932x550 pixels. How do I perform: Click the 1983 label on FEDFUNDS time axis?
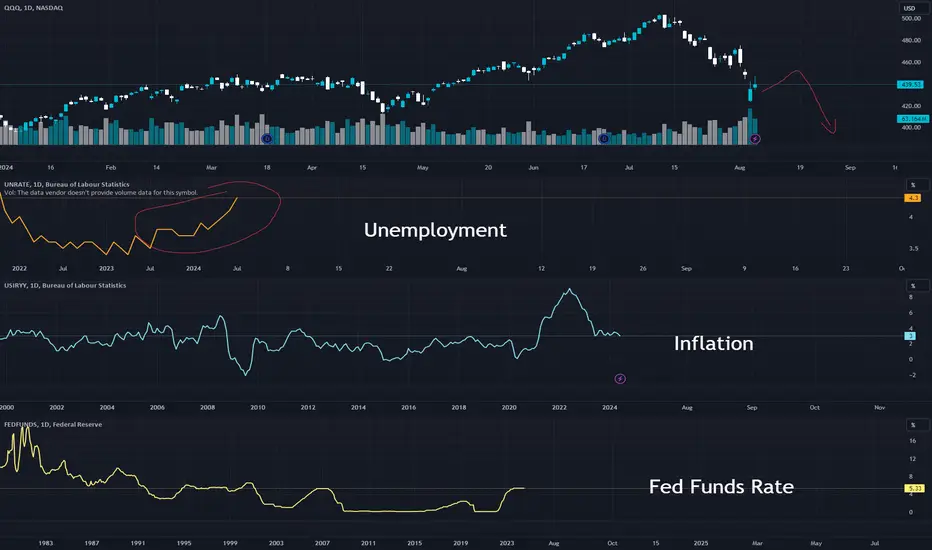[x=46, y=543]
